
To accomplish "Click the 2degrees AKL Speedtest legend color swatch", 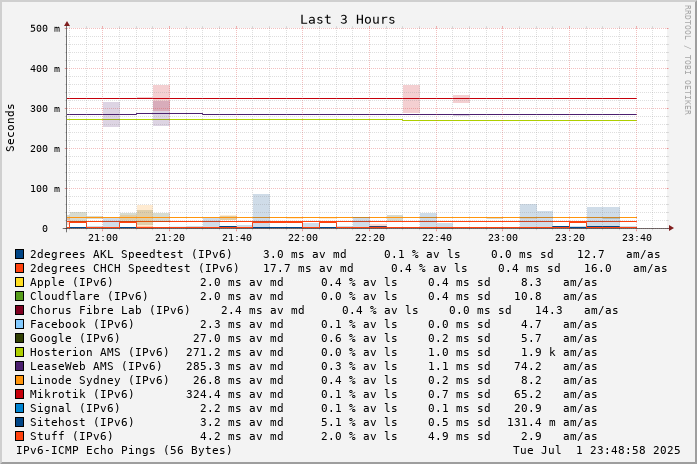I will tap(19, 254).
